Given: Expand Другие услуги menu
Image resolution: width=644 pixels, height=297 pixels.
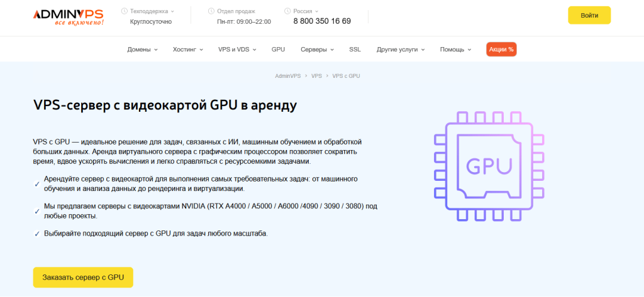Looking at the screenshot, I should tap(401, 49).
